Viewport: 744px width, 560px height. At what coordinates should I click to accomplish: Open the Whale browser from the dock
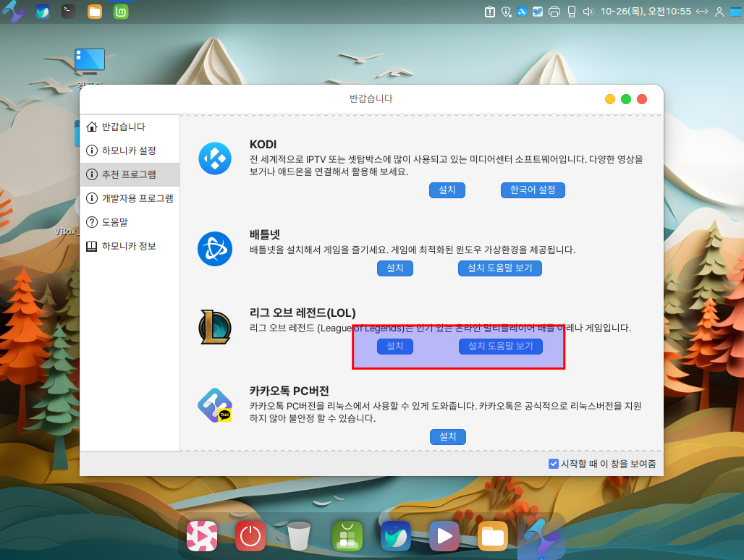[396, 536]
